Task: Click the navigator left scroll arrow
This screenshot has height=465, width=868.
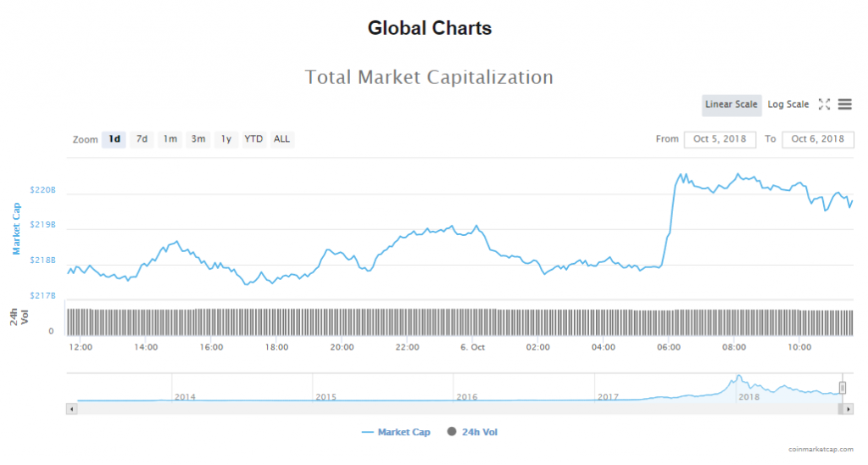Action: (x=71, y=409)
